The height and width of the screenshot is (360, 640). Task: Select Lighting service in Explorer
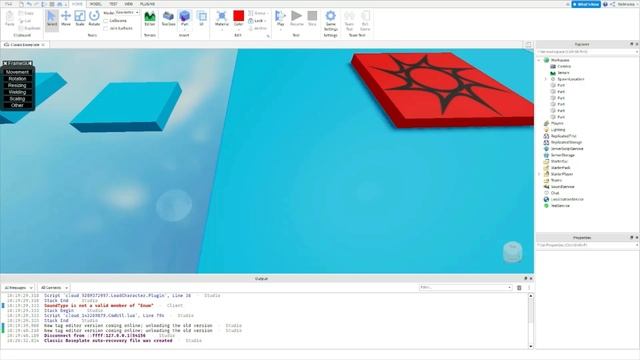558,130
